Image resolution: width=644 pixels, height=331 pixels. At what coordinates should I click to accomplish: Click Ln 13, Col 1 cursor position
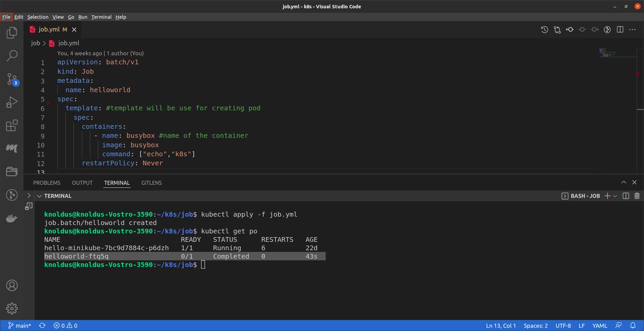coord(501,325)
